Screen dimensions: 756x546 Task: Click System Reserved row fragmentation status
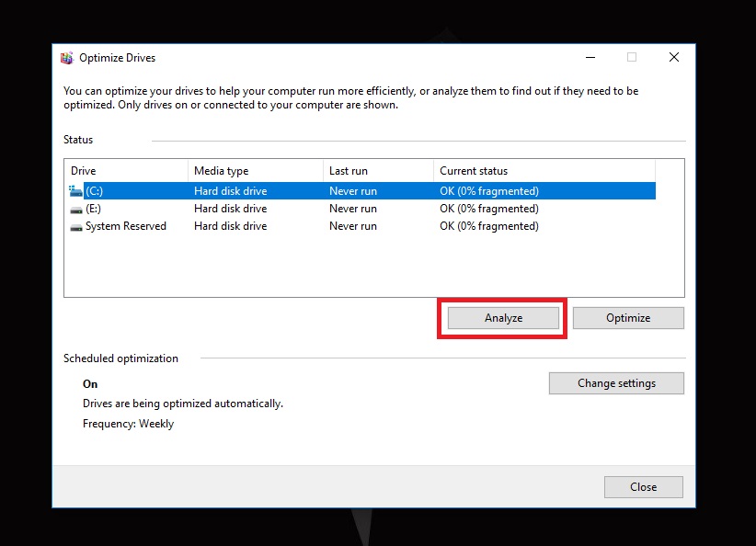489,226
